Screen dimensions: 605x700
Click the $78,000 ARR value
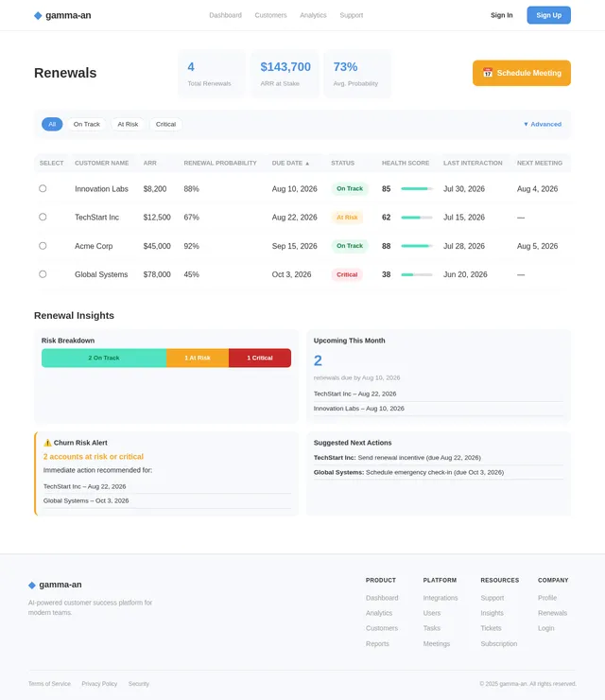157,274
